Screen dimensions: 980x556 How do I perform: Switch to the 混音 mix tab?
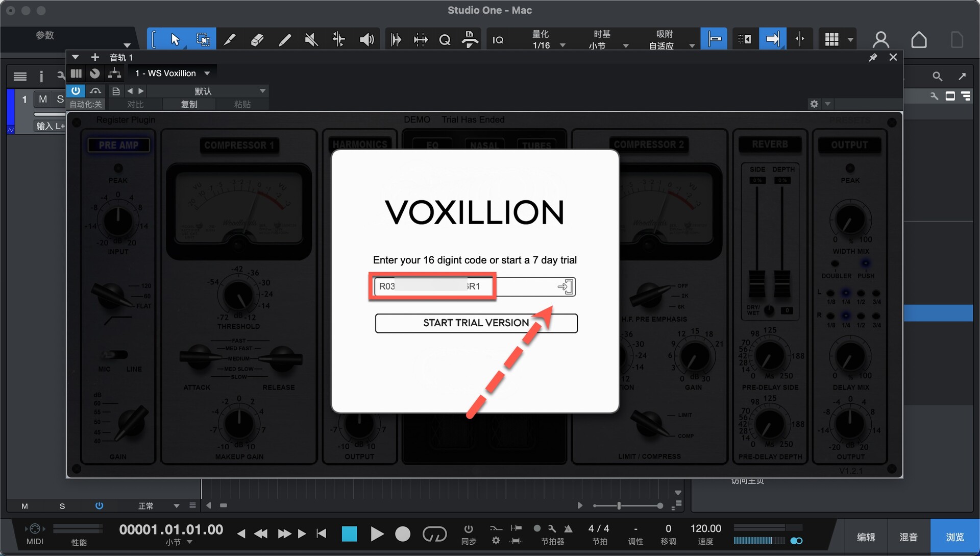click(908, 537)
